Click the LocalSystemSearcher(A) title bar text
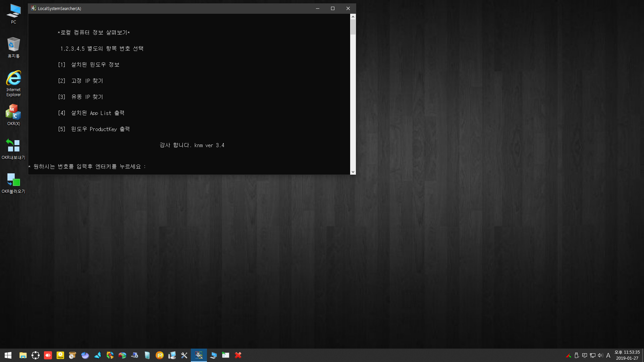 click(x=59, y=8)
